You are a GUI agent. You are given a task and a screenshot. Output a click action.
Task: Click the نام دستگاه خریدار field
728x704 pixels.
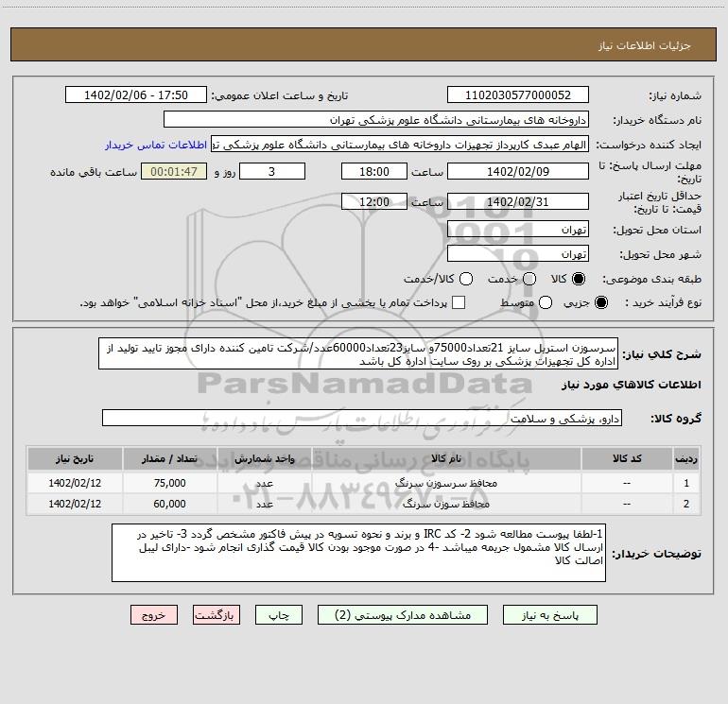pyautogui.click(x=376, y=119)
